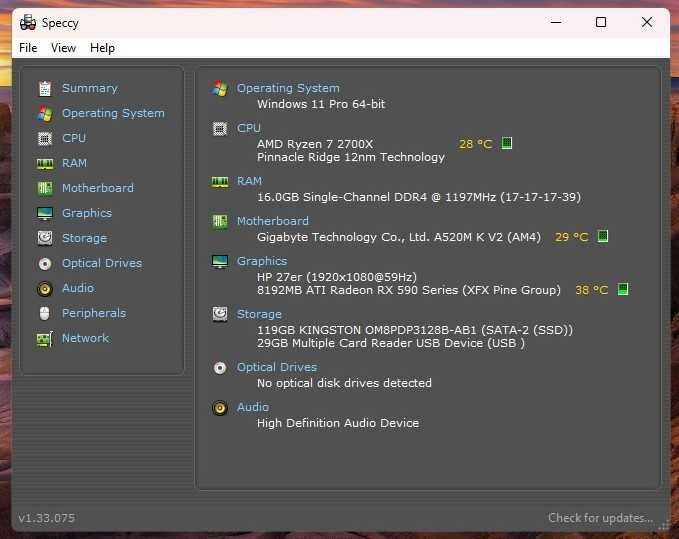Click green CPU temperature indicator next to 28 °C
Image resolution: width=679 pixels, height=539 pixels.
(506, 143)
